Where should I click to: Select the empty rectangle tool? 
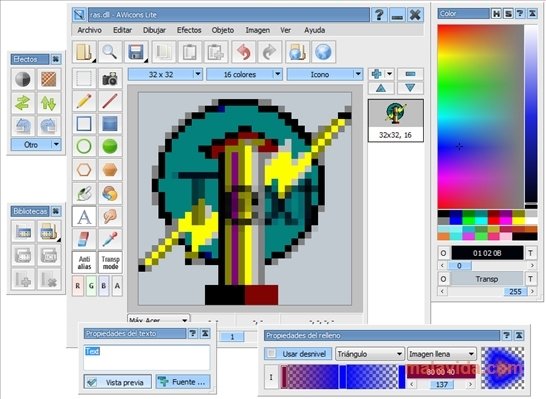click(x=84, y=124)
